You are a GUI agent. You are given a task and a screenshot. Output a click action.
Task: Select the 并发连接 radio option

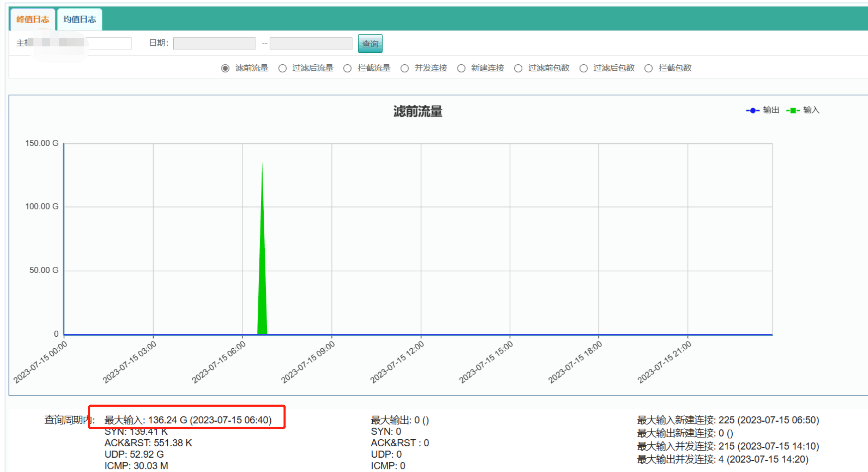[x=405, y=68]
